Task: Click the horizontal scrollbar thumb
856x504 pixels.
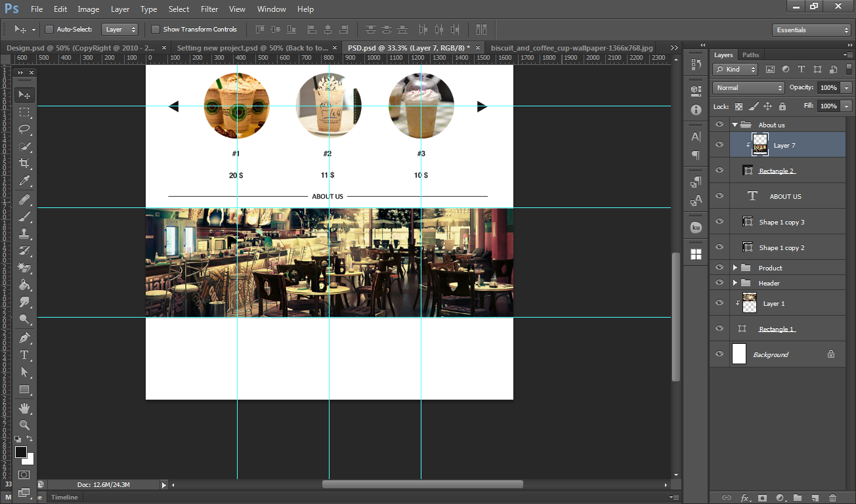Action: coord(422,484)
